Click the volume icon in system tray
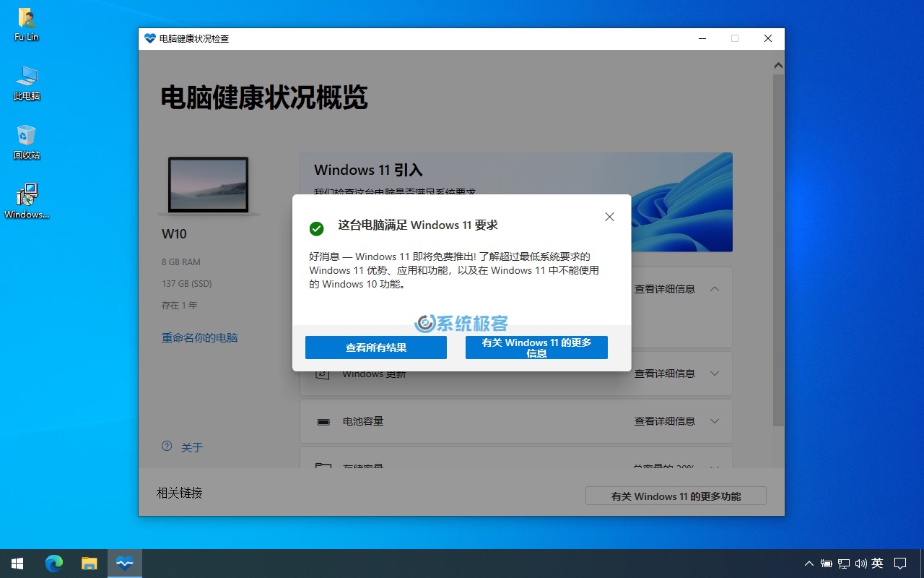 (x=860, y=563)
